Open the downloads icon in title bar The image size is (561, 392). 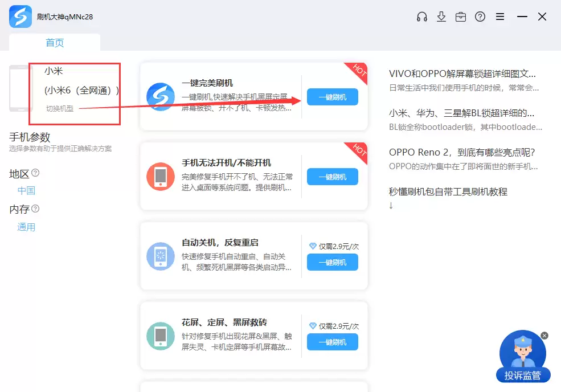(441, 17)
